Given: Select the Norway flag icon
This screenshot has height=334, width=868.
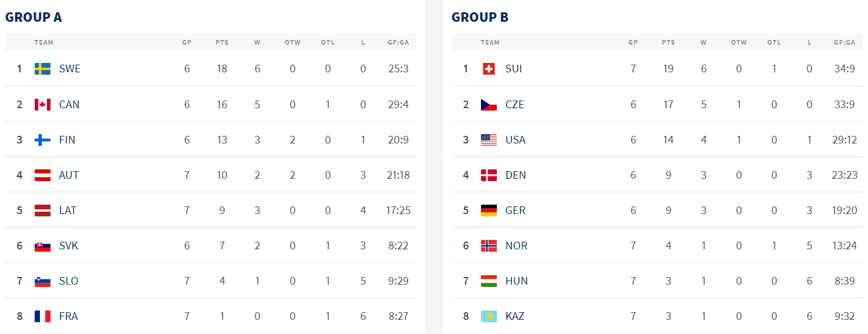Looking at the screenshot, I should (x=489, y=245).
